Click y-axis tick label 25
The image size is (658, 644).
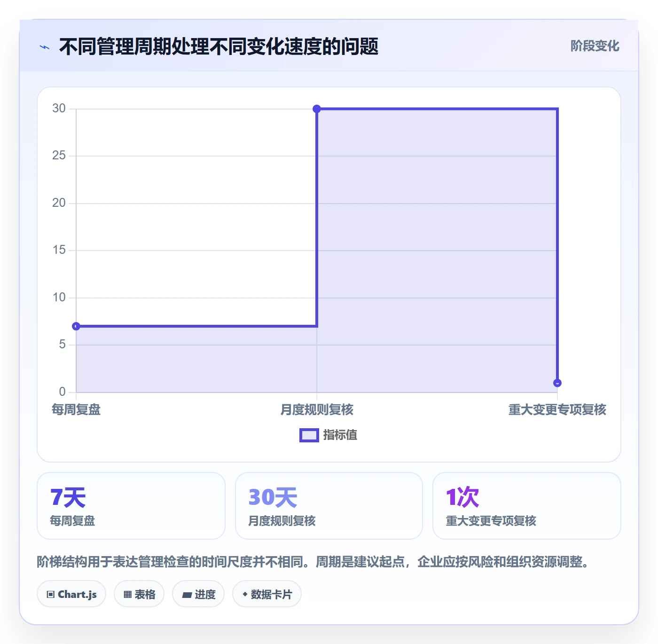coord(59,156)
